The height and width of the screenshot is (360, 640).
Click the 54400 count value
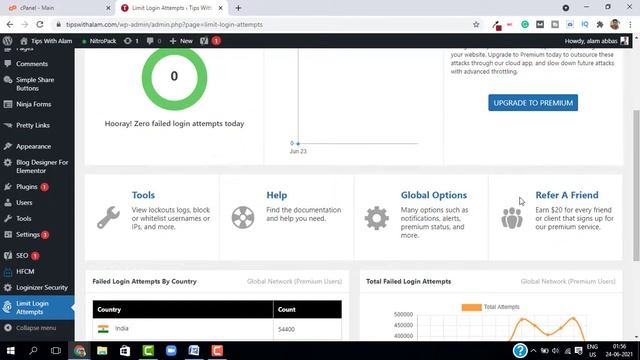pos(286,329)
